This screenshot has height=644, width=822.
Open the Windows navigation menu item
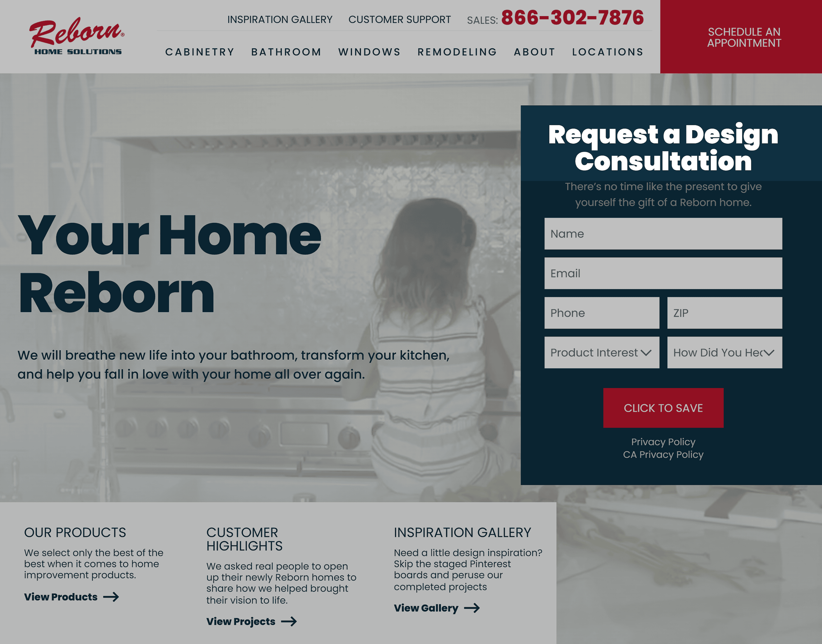coord(369,52)
